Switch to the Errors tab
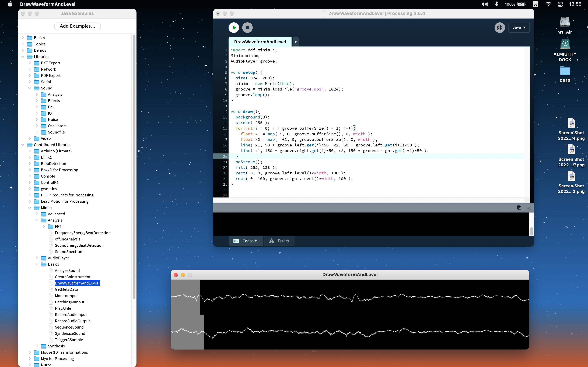Image resolution: width=588 pixels, height=367 pixels. point(279,241)
